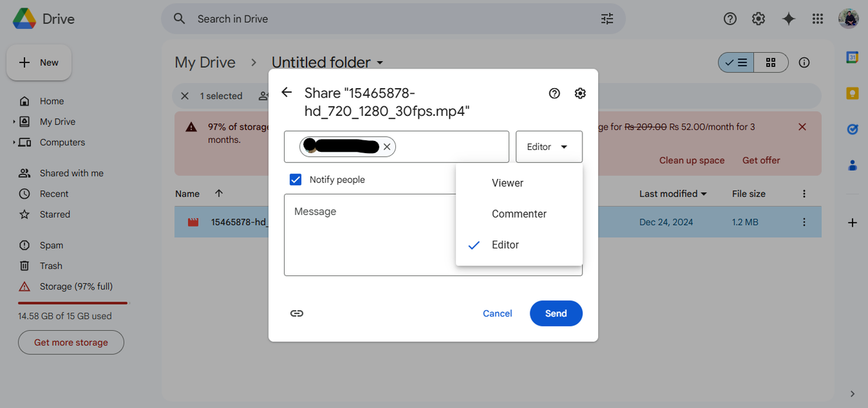Open Contacts side panel icon

[x=852, y=165]
